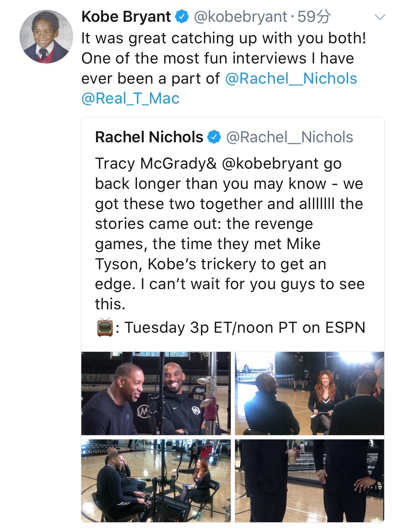Open the Kobe Bryant display name
Viewport: 404px width, 532px height.
pyautogui.click(x=126, y=17)
